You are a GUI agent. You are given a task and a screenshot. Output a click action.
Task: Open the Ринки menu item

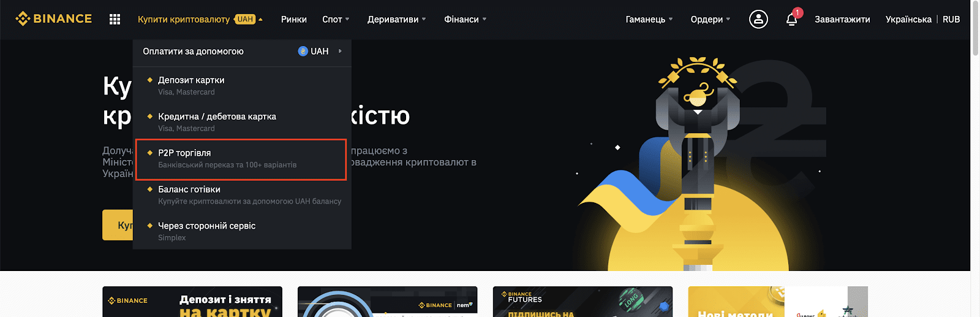click(293, 20)
